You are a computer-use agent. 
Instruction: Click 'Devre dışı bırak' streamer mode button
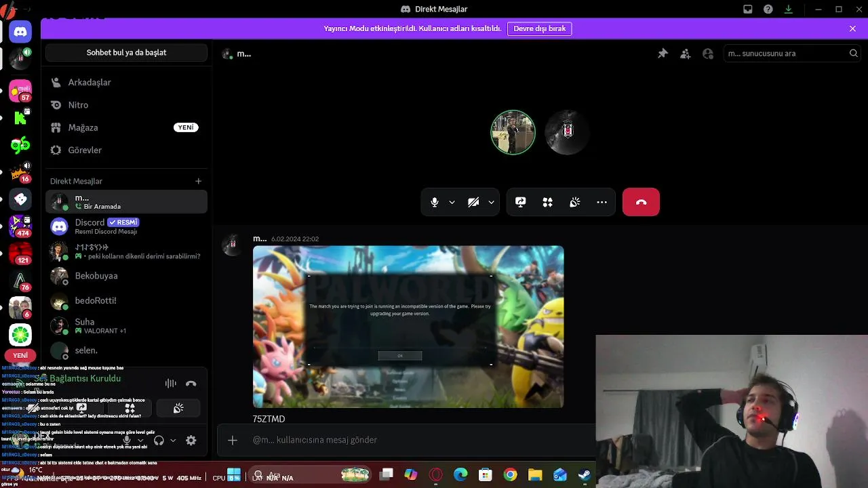coord(539,28)
